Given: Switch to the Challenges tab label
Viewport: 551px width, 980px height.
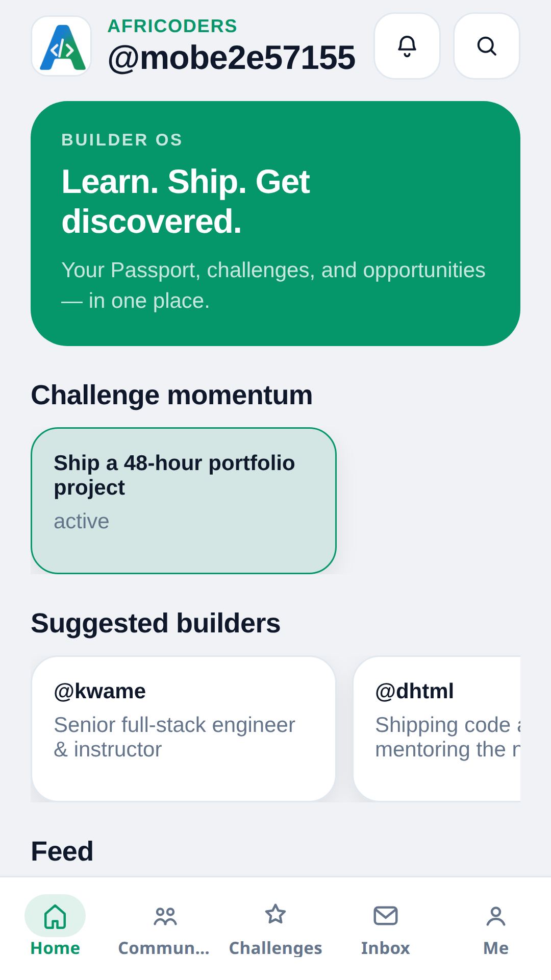Looking at the screenshot, I should click(275, 948).
